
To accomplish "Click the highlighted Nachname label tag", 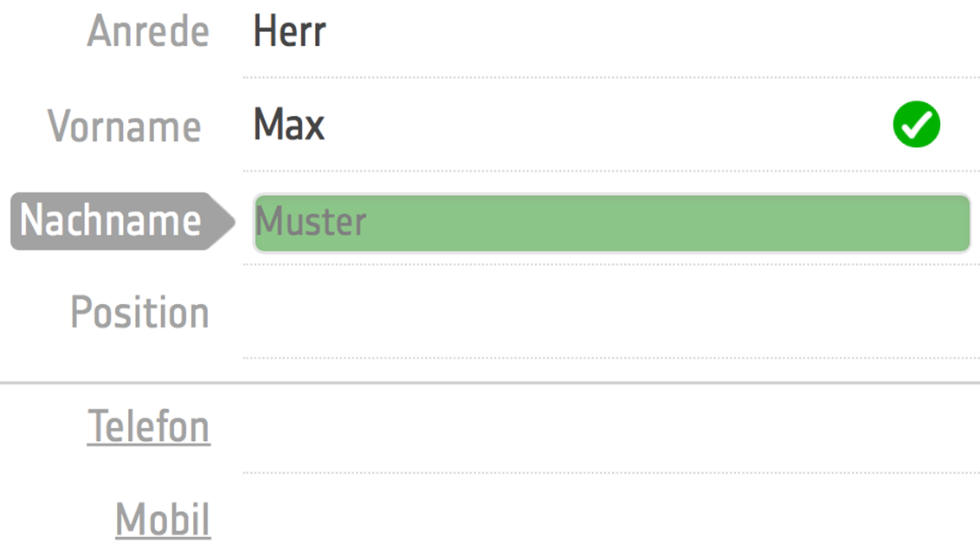I will [x=123, y=222].
